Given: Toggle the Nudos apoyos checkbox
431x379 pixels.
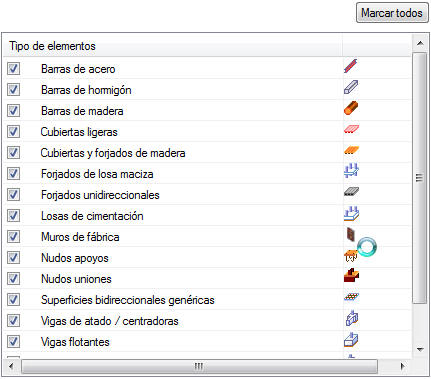Looking at the screenshot, I should coord(13,258).
